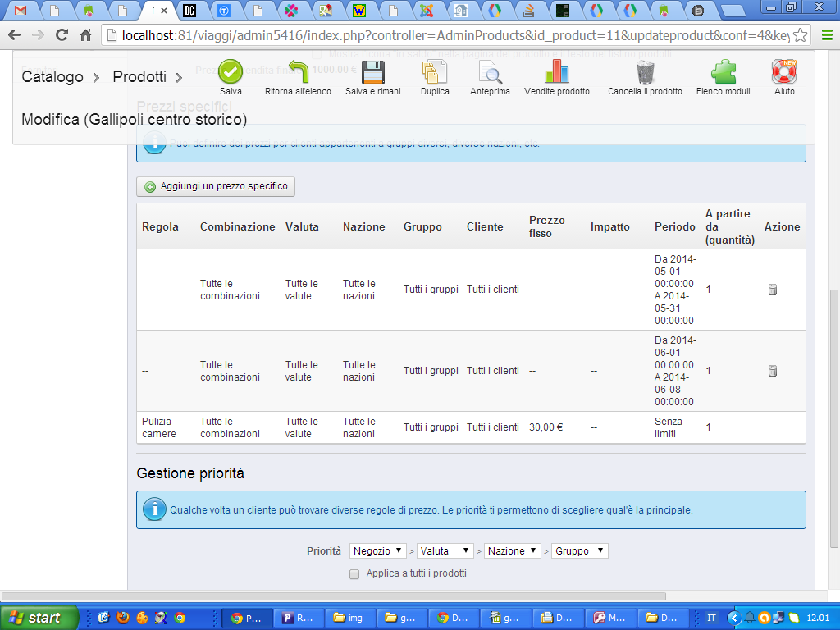Open the 'img' folder taskbar button
This screenshot has width=840, height=630.
pos(350,618)
